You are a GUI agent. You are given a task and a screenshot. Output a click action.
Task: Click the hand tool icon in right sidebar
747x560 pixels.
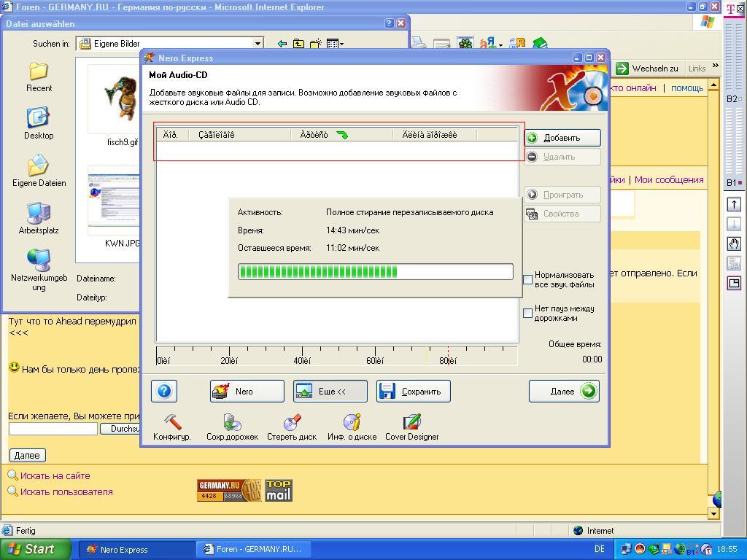point(734,244)
